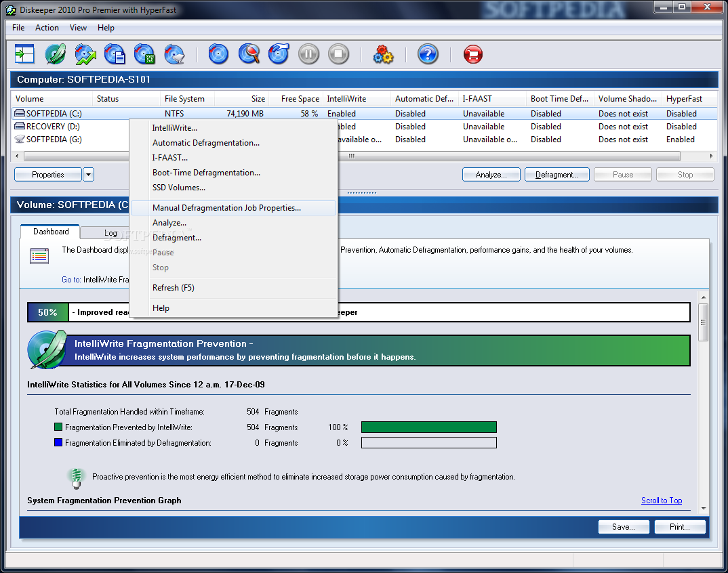728x573 pixels.
Task: Click the plain blue disc toolbar icon
Action: click(218, 54)
